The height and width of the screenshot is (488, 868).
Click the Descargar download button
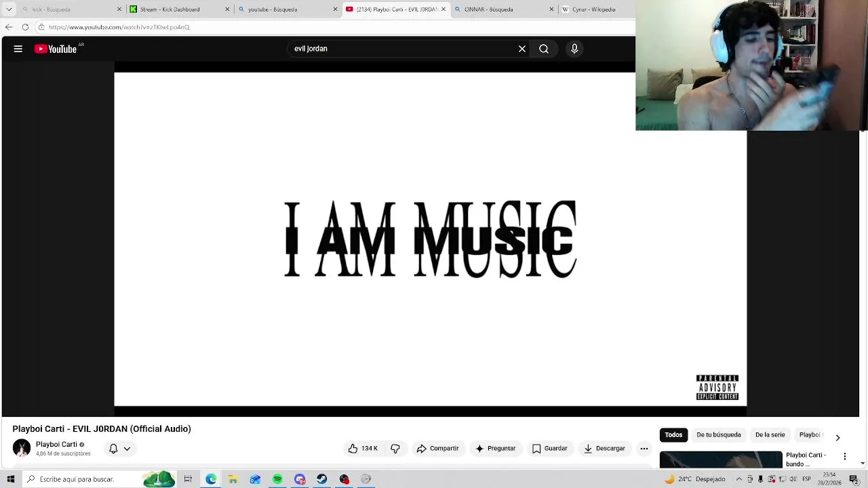[604, 449]
